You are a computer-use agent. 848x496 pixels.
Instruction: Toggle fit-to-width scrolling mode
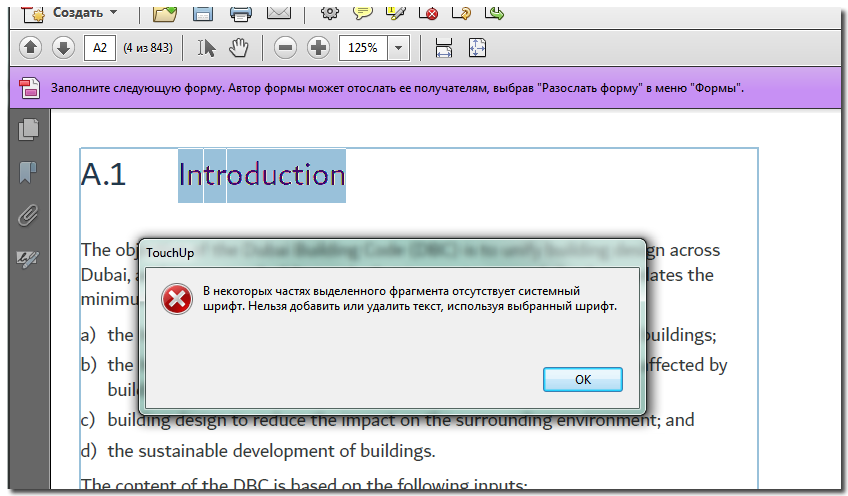pyautogui.click(x=444, y=47)
